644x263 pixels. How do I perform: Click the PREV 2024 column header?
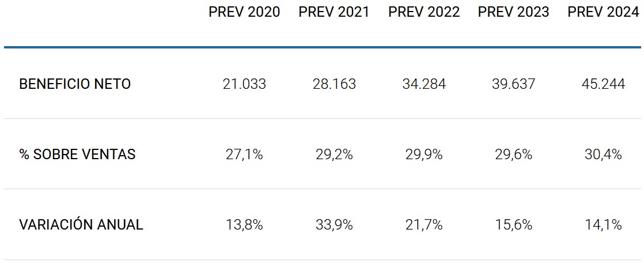pyautogui.click(x=604, y=13)
